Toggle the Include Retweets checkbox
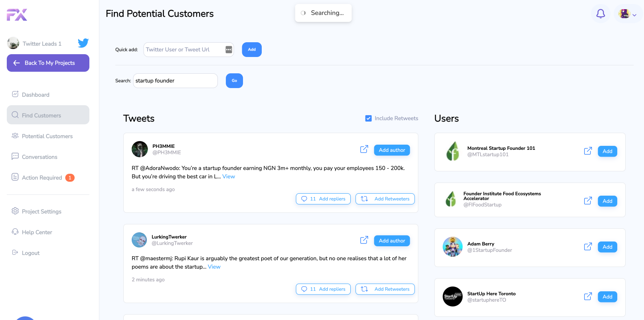Screen dimensions: 644x320 (x=368, y=118)
